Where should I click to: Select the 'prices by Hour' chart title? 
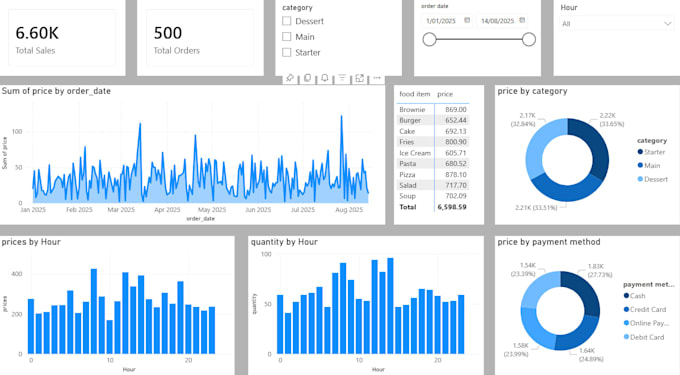31,242
